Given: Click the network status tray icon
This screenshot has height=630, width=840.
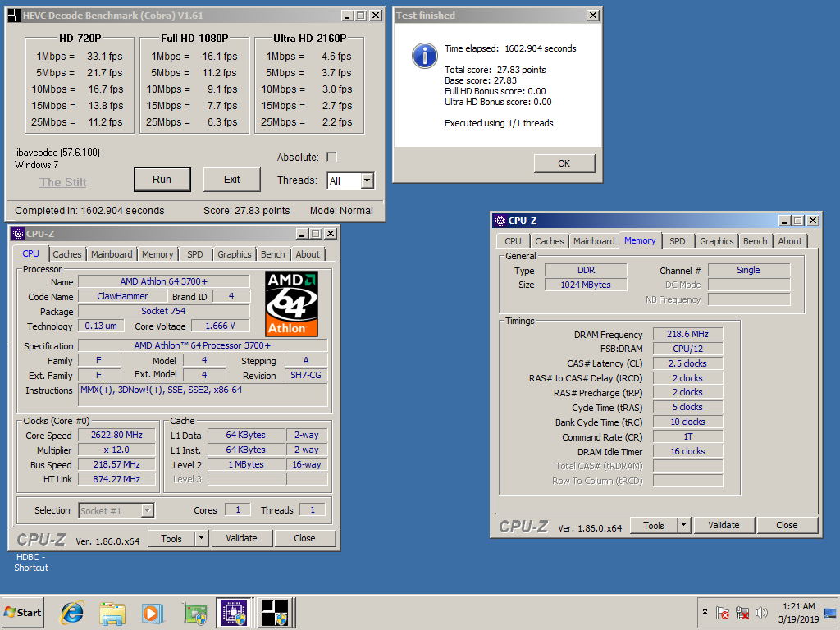Looking at the screenshot, I should 742,612.
